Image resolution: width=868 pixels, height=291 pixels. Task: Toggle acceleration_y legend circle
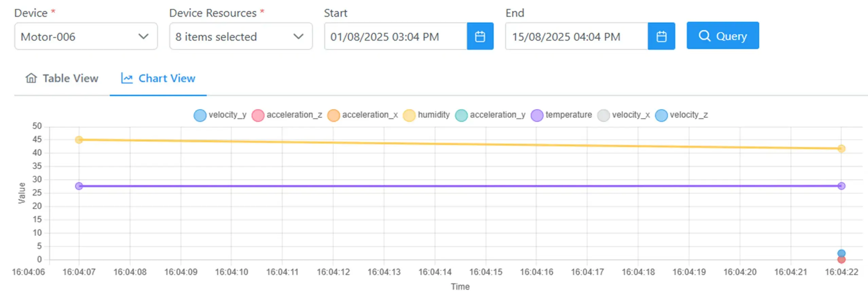(x=461, y=115)
